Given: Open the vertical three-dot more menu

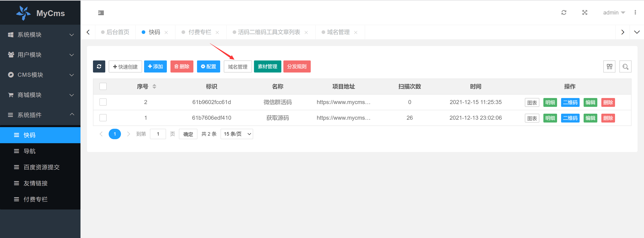Looking at the screenshot, I should point(635,12).
